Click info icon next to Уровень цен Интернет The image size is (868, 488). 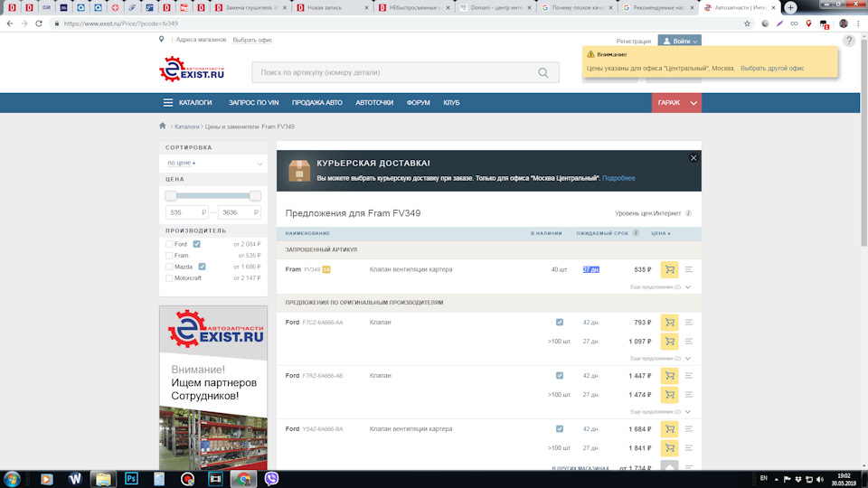[688, 213]
